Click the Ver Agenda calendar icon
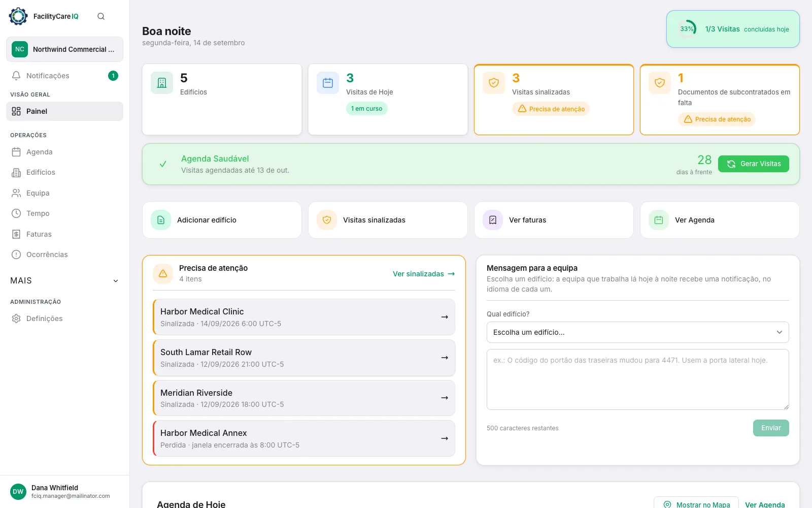Image resolution: width=812 pixels, height=508 pixels. tap(659, 220)
